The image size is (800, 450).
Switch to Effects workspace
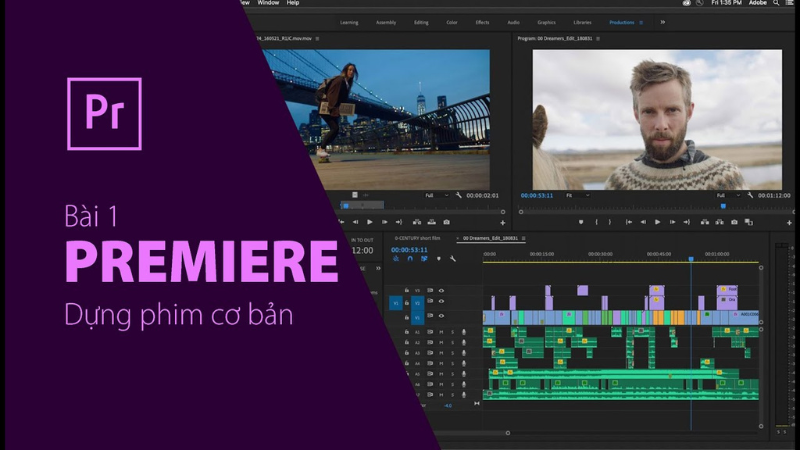(483, 22)
